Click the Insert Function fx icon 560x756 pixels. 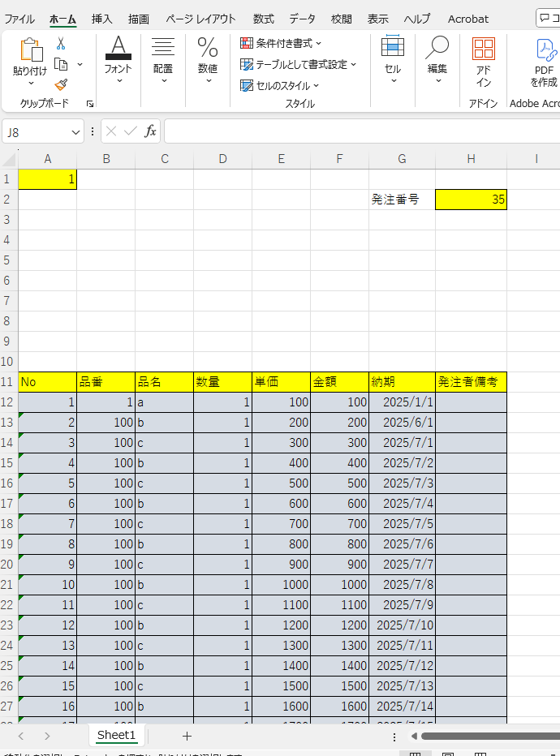150,131
